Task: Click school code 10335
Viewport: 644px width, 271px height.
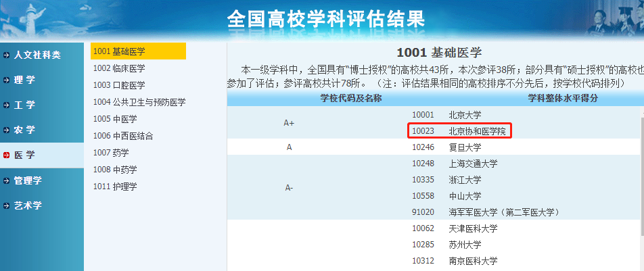Action: [423, 180]
